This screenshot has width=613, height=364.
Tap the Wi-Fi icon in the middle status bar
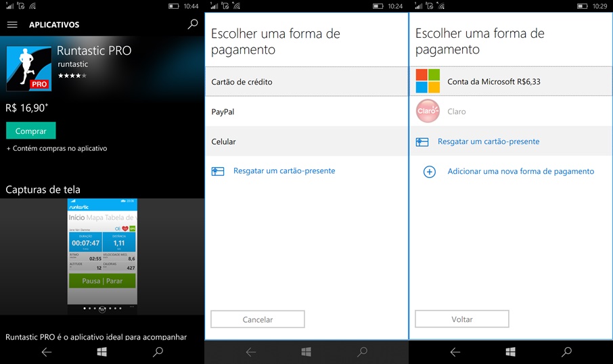coord(236,5)
